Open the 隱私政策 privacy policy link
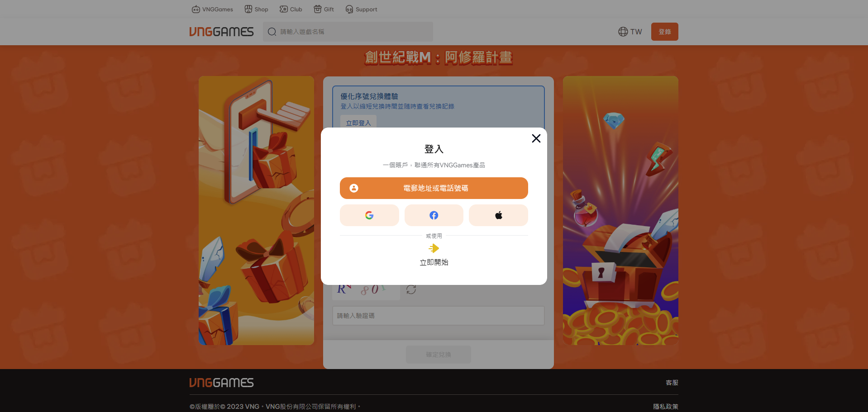 pyautogui.click(x=665, y=407)
